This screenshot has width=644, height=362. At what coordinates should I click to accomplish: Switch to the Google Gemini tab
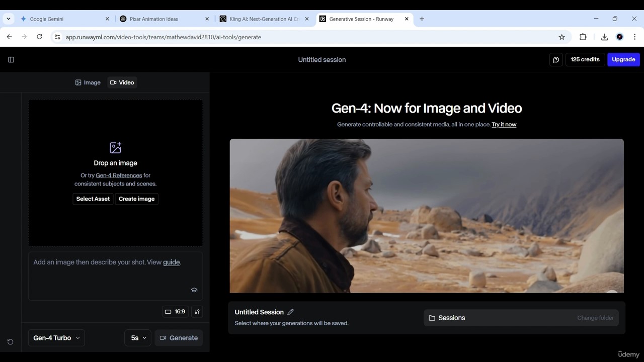(x=64, y=19)
